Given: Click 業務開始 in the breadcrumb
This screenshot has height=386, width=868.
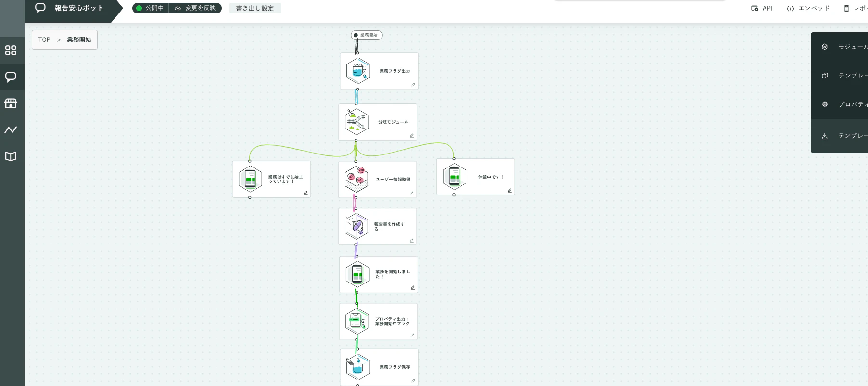Looking at the screenshot, I should point(79,39).
